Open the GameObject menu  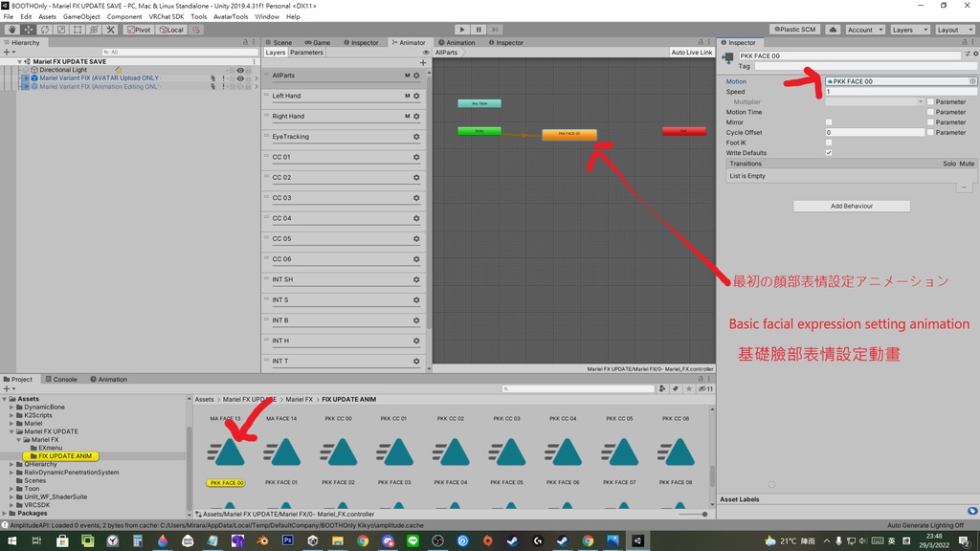(x=81, y=17)
